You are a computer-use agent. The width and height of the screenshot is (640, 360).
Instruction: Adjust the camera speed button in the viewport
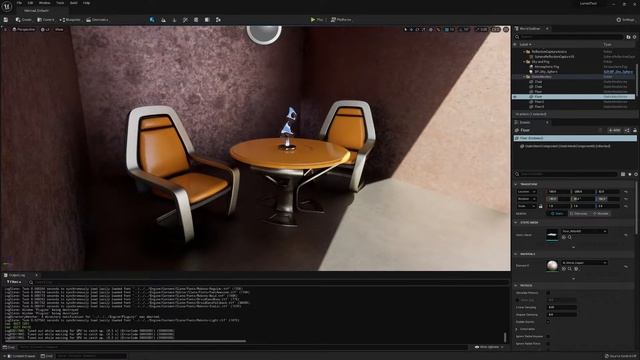click(495, 29)
